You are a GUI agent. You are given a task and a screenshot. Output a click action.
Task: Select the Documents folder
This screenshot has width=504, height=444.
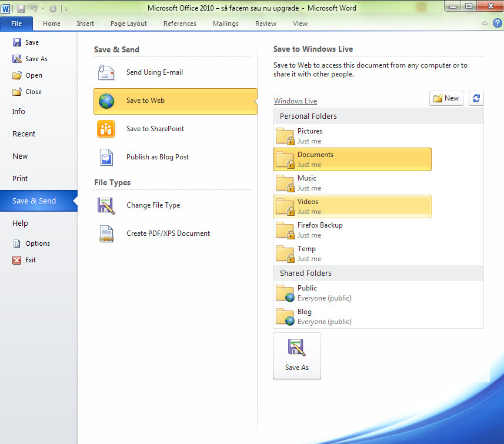click(x=352, y=159)
